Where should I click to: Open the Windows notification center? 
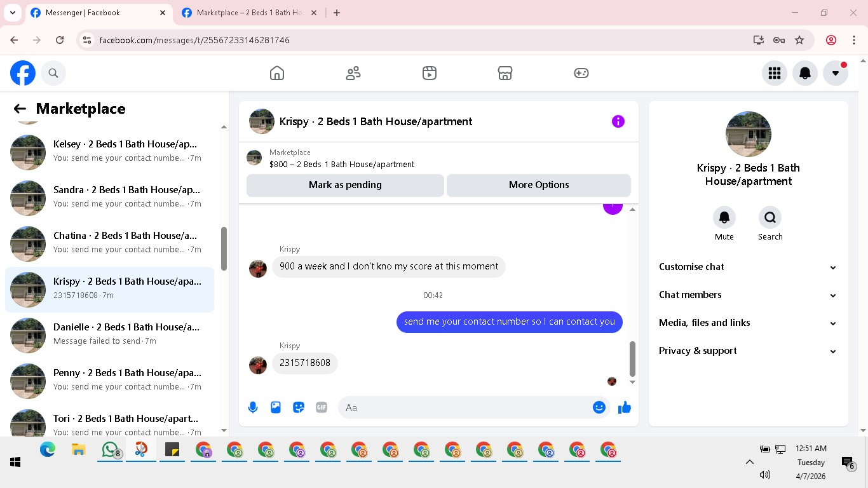tap(848, 463)
